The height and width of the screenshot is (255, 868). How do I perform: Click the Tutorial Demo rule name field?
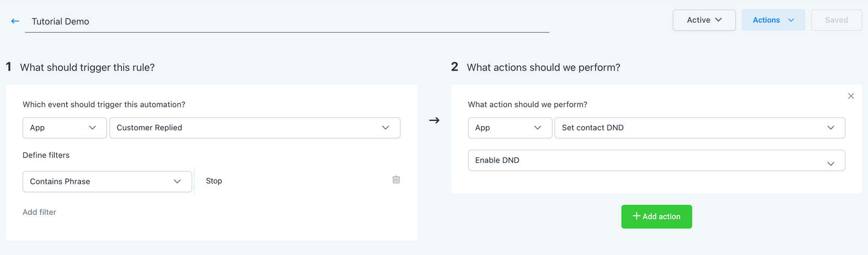click(286, 22)
